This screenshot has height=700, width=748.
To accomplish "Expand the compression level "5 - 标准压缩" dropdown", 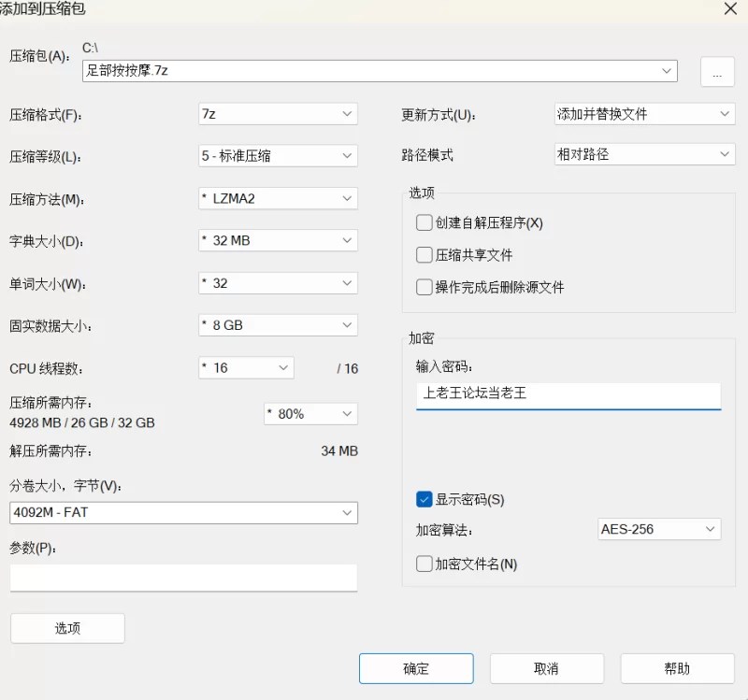I will pos(278,155).
